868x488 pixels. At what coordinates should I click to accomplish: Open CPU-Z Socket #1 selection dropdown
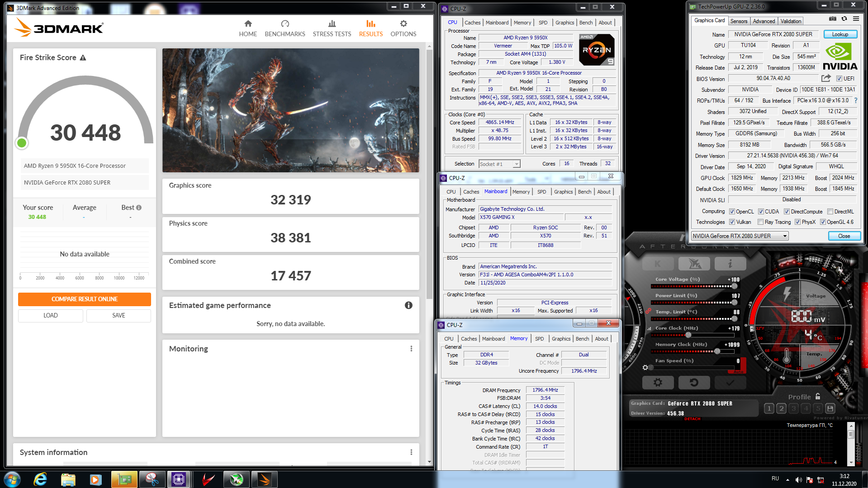coord(499,164)
